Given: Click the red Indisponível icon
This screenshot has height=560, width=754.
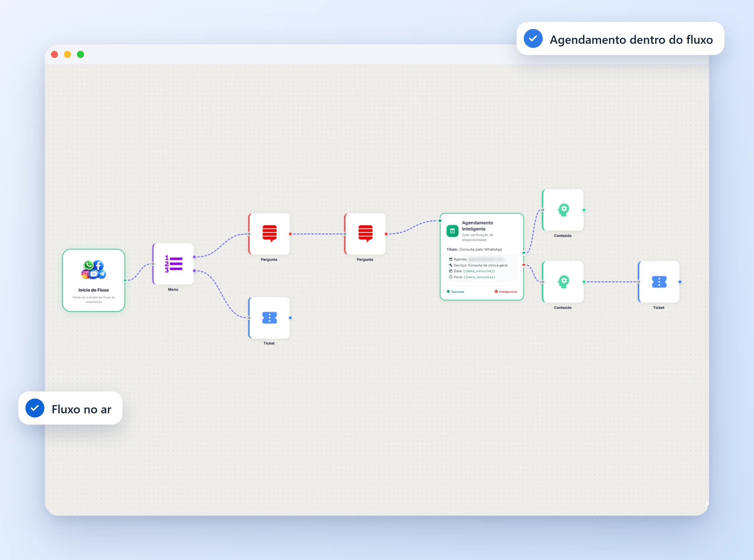Looking at the screenshot, I should coord(496,292).
